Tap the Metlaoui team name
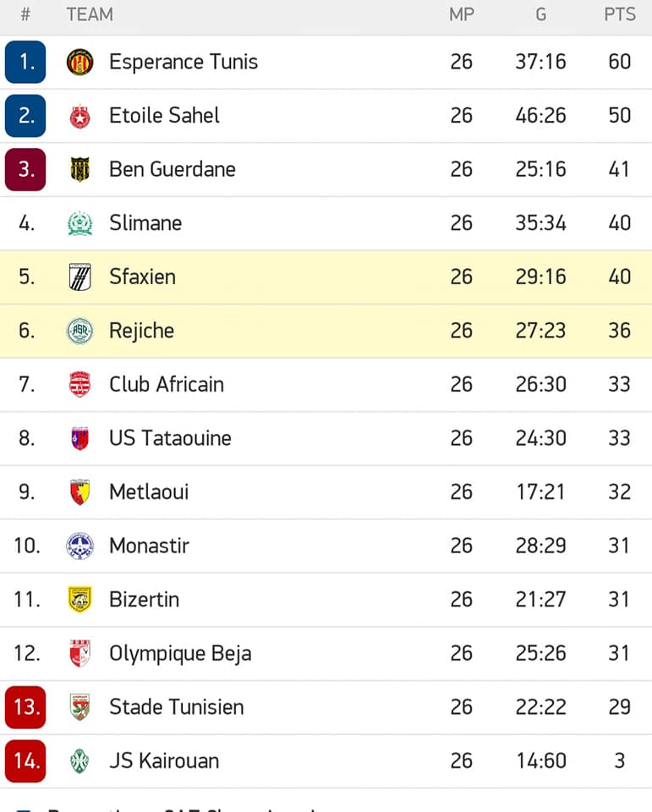This screenshot has height=812, width=652. 149,492
